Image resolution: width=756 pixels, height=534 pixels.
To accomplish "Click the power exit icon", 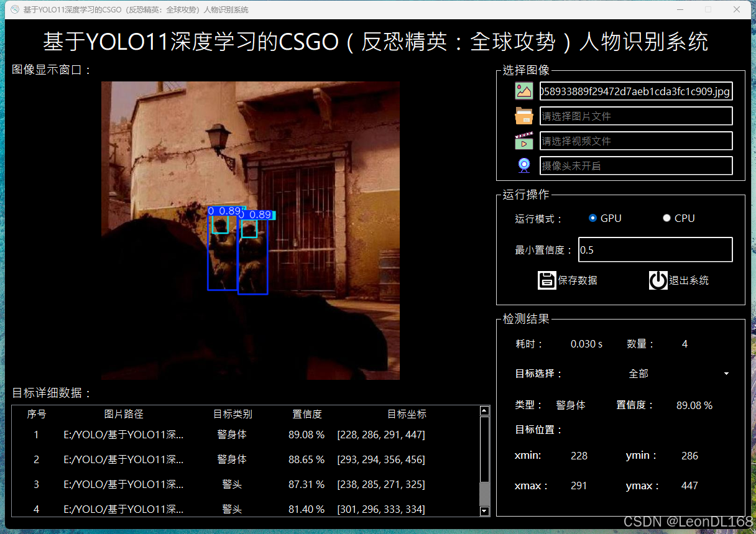I will pyautogui.click(x=658, y=280).
